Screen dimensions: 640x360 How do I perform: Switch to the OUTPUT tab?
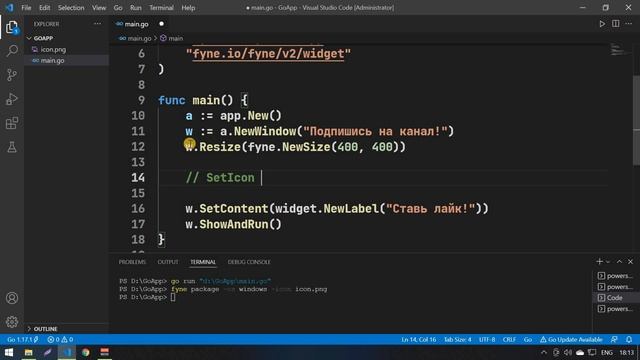(x=168, y=262)
